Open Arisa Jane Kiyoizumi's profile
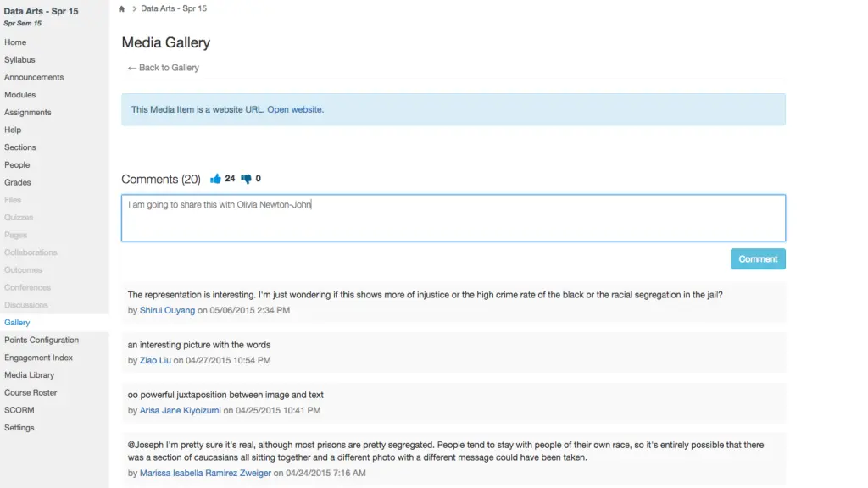Screen dimensions: 868x488 click(181, 411)
